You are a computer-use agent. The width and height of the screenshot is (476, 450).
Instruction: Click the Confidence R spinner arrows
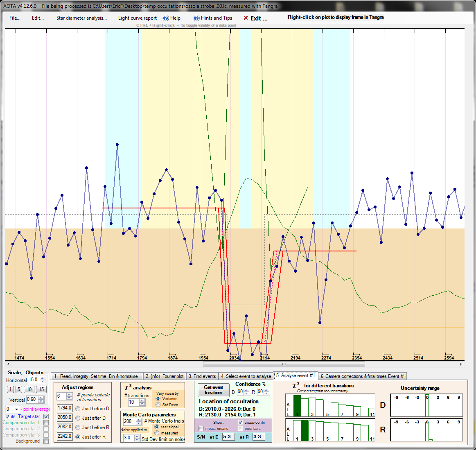[x=266, y=392]
